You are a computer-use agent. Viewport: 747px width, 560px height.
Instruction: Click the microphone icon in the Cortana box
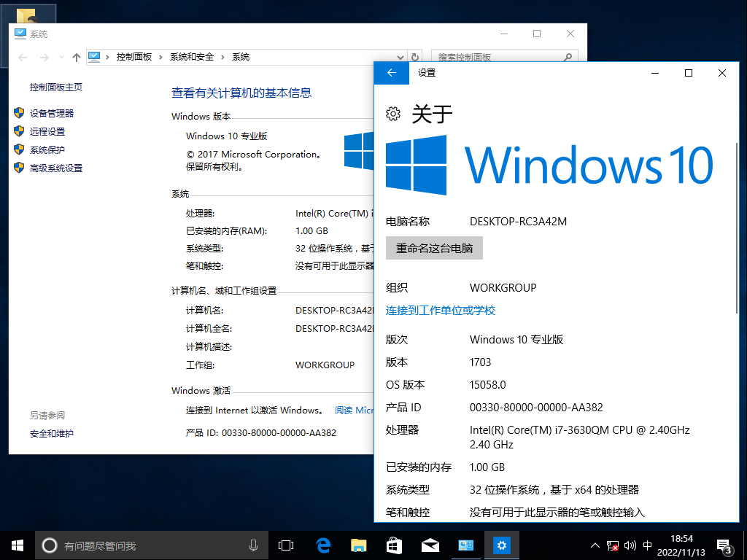(x=253, y=545)
